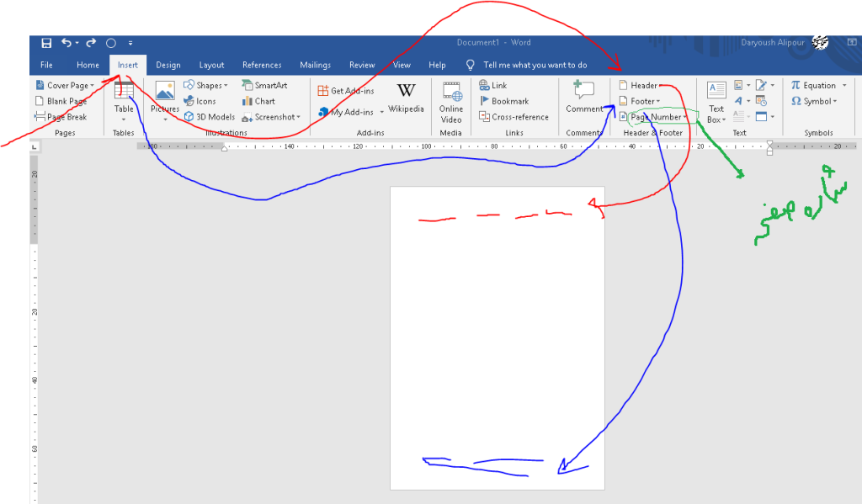This screenshot has width=862, height=504.
Task: Add a new Comment
Action: click(584, 97)
